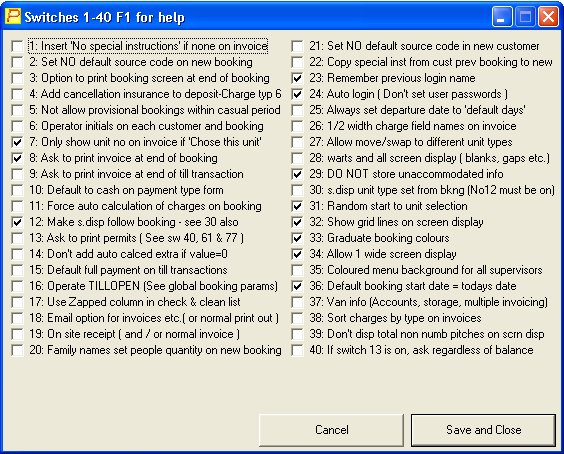Click the Cancel button
Viewport: 564px width, 454px height.
click(x=331, y=430)
